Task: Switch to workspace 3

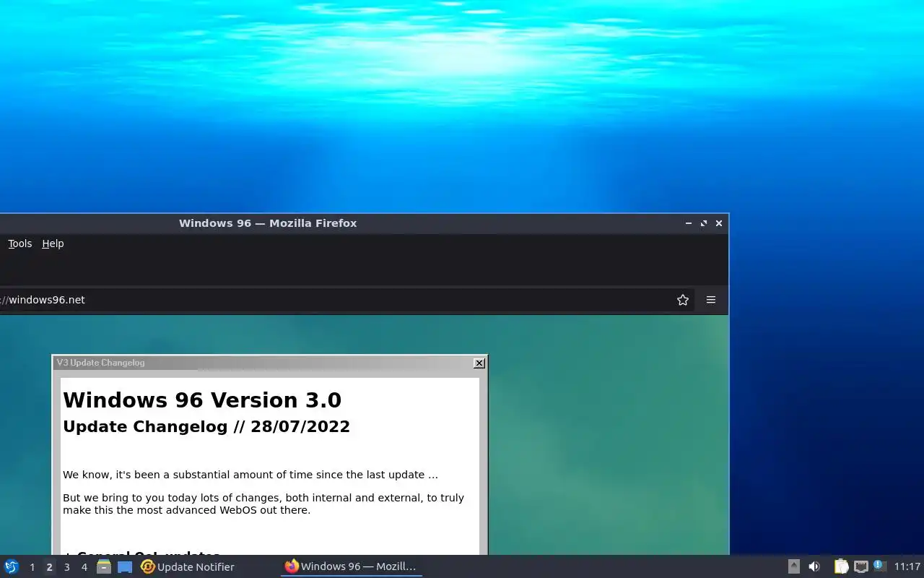Action: [66, 567]
